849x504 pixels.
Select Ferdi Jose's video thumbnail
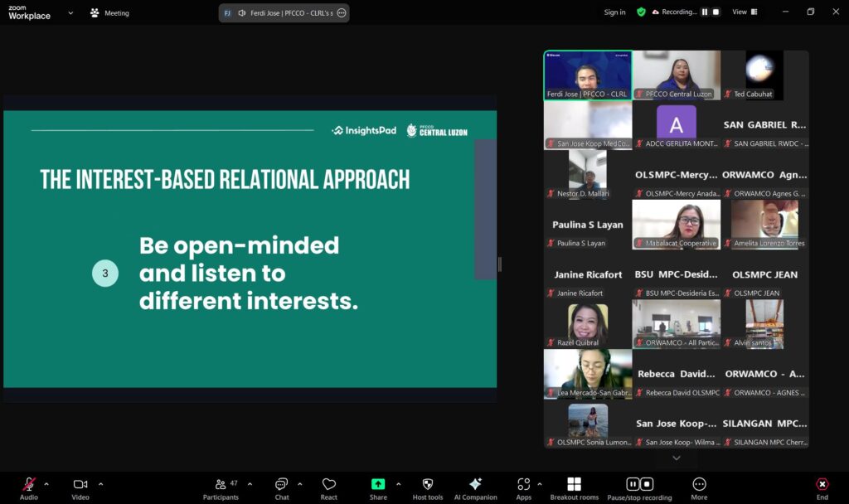(588, 75)
